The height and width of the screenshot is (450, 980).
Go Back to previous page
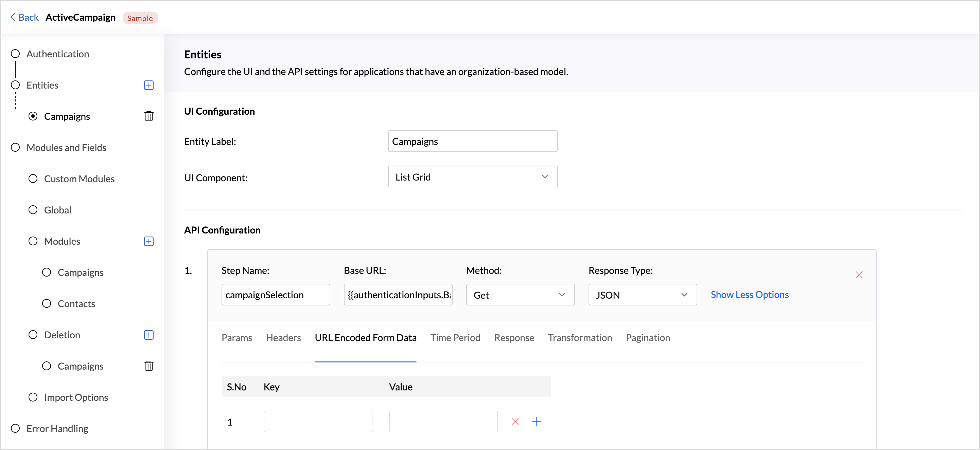click(25, 18)
